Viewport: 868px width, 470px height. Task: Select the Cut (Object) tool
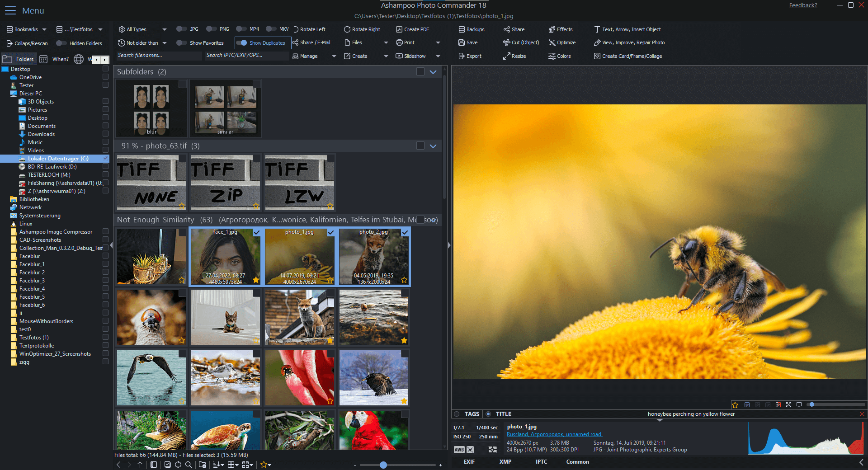point(521,42)
